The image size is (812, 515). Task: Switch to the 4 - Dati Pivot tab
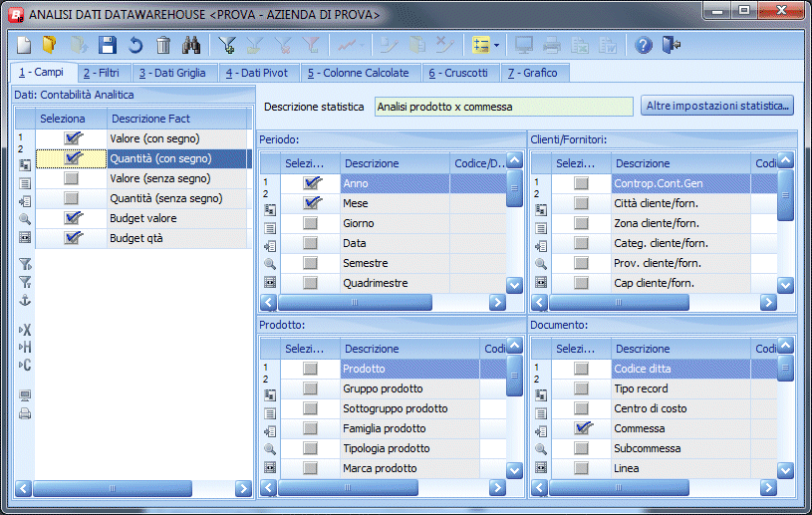[x=257, y=73]
